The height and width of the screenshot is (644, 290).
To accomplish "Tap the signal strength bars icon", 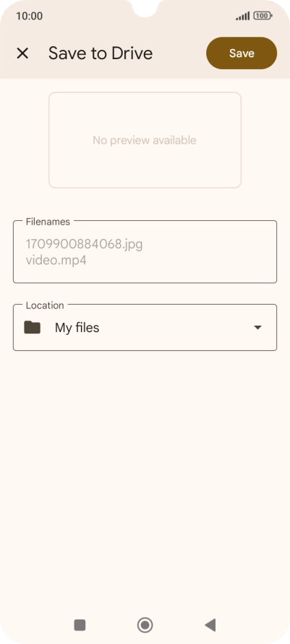I will click(x=243, y=16).
